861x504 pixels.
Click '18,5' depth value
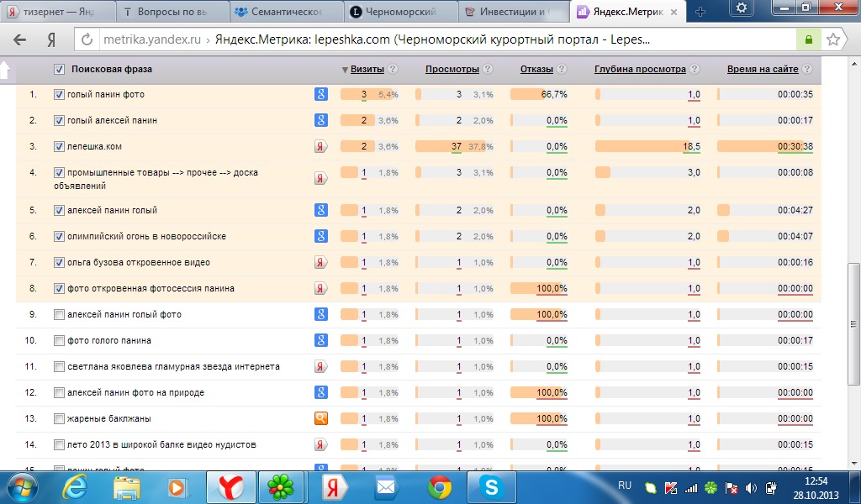click(691, 146)
